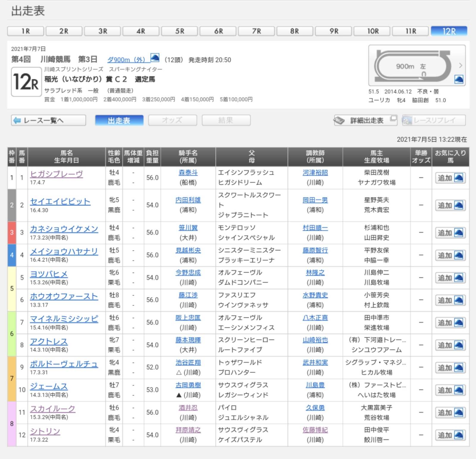Click the 12R race number badge
Viewport: 476px width, 459px height.
click(26, 82)
